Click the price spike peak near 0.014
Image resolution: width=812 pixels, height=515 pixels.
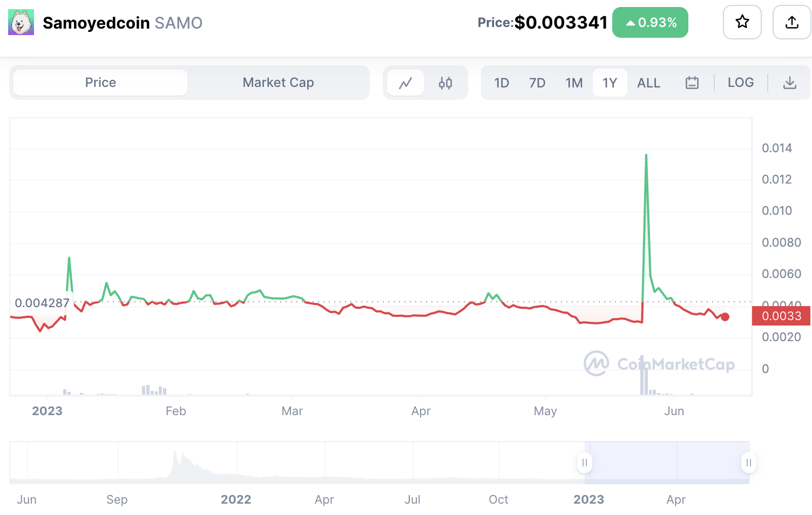[646, 155]
